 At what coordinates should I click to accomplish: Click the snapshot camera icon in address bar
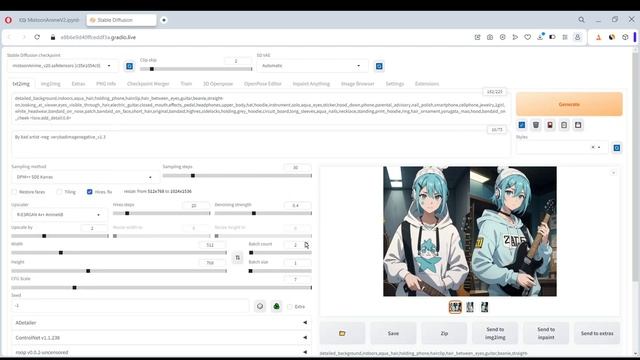(x=490, y=37)
